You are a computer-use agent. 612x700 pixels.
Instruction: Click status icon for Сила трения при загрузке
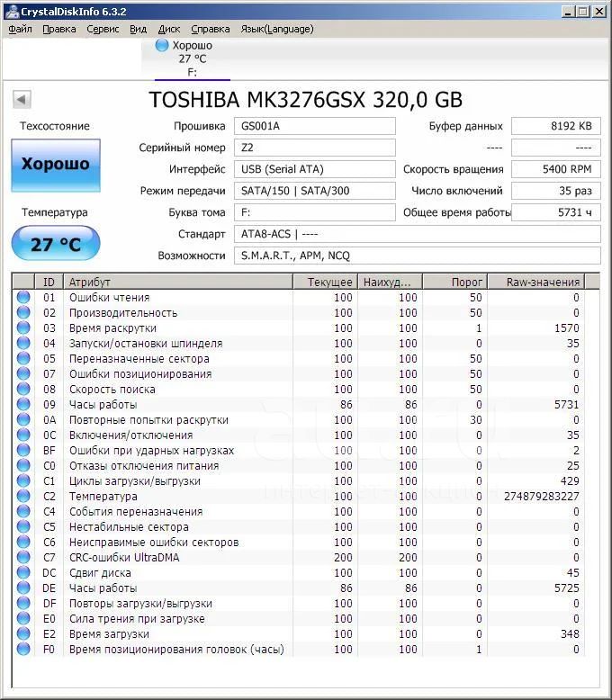pos(23,618)
